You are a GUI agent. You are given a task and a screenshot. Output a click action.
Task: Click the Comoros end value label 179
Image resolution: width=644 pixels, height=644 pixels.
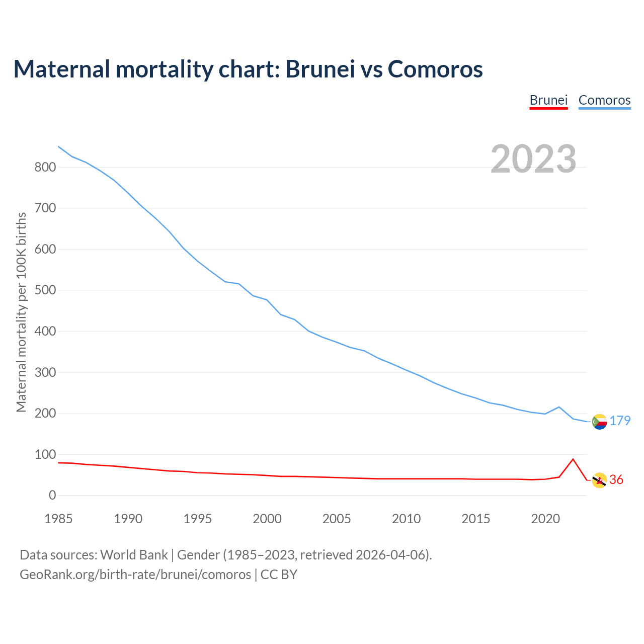click(x=620, y=421)
